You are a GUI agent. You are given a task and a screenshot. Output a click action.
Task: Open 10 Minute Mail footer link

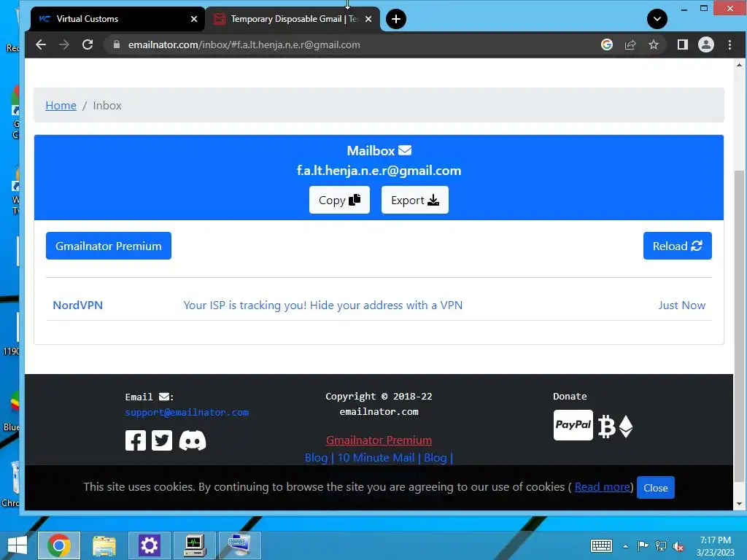pos(376,458)
